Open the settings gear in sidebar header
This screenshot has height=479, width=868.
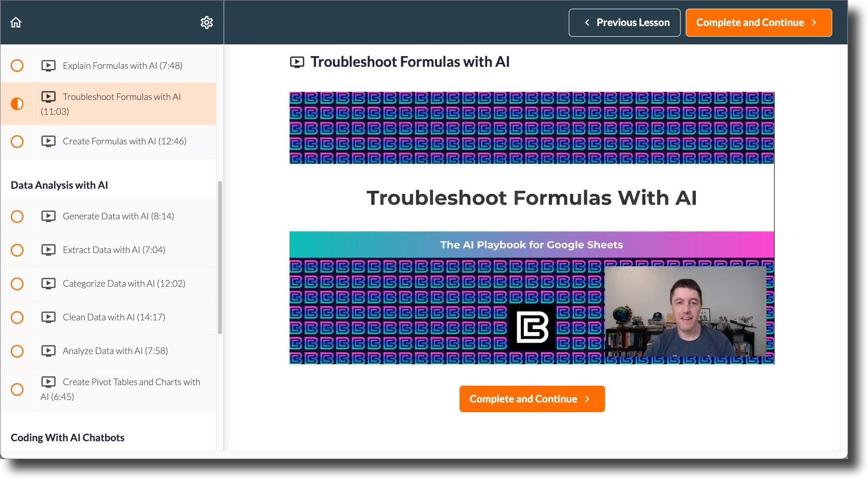[x=207, y=22]
